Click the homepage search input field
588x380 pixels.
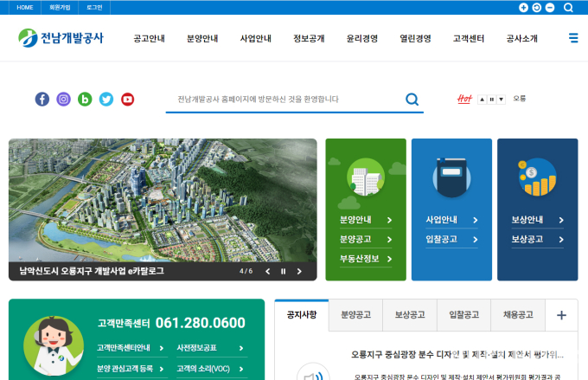285,100
